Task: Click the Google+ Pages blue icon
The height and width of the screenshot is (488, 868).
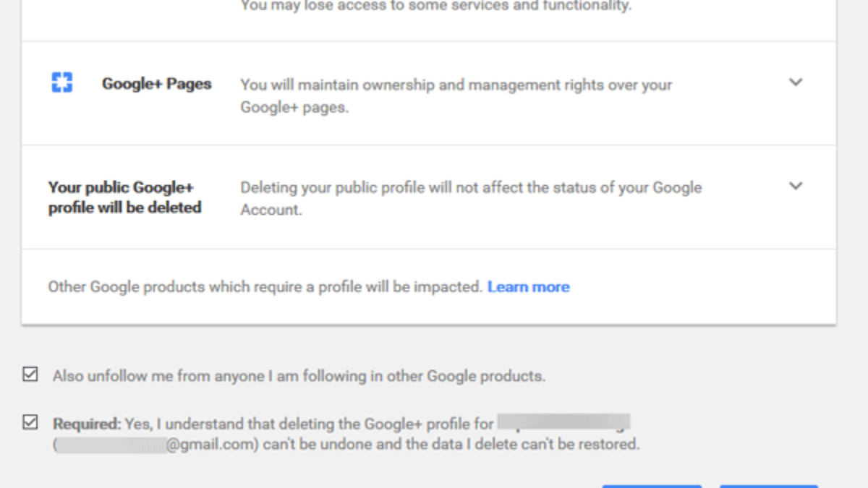Action: (62, 83)
